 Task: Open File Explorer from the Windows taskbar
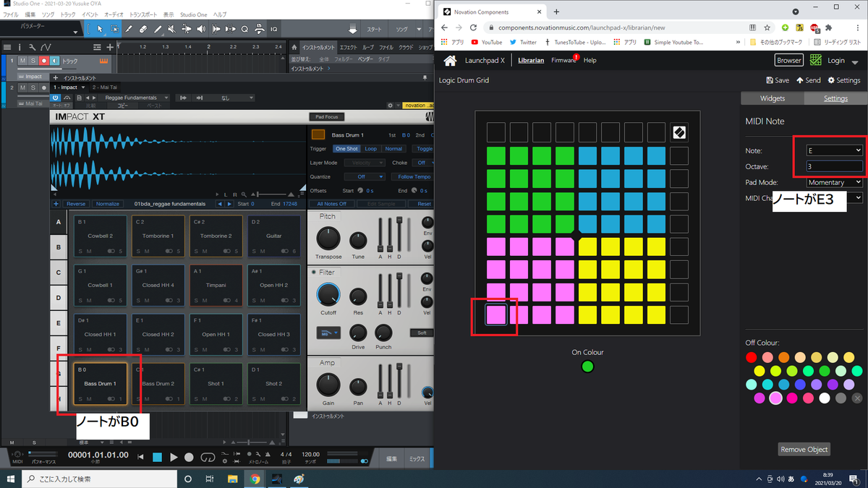(x=233, y=479)
